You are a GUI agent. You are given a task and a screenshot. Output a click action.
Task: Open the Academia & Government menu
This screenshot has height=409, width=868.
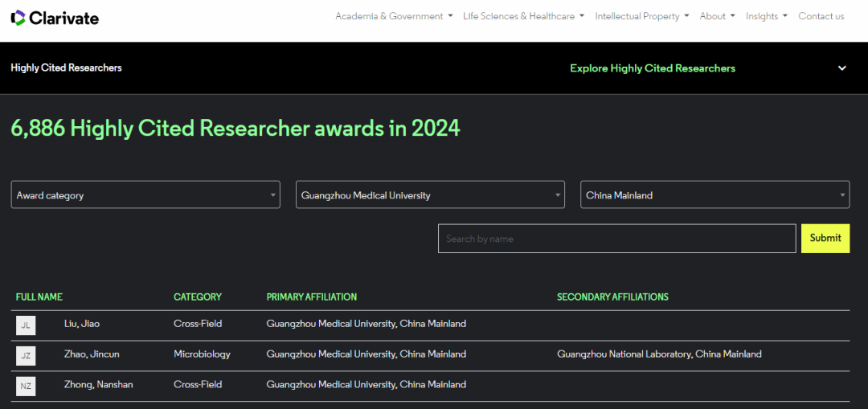(394, 16)
